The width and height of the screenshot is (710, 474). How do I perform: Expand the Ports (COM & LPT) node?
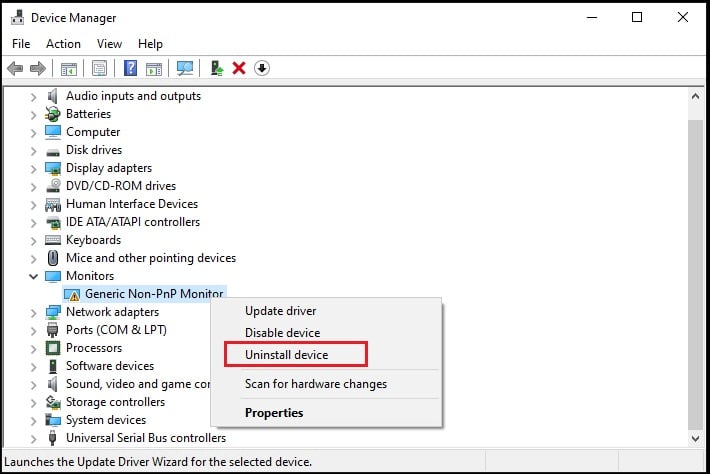coord(33,330)
